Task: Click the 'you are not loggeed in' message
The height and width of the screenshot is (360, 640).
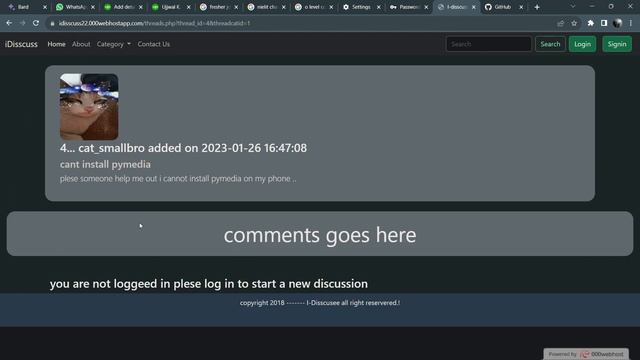Action: click(x=209, y=284)
